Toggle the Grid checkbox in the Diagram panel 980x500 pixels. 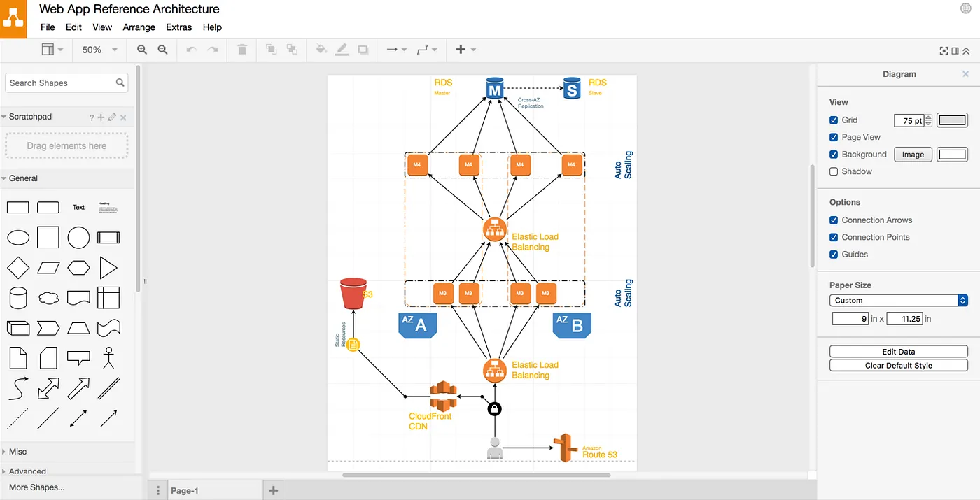click(834, 120)
